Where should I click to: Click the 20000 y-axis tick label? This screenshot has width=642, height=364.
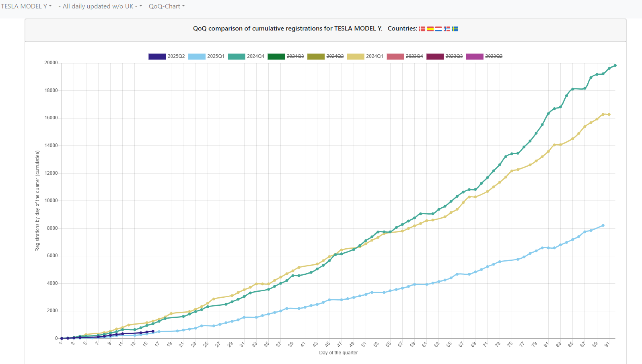[51, 63]
